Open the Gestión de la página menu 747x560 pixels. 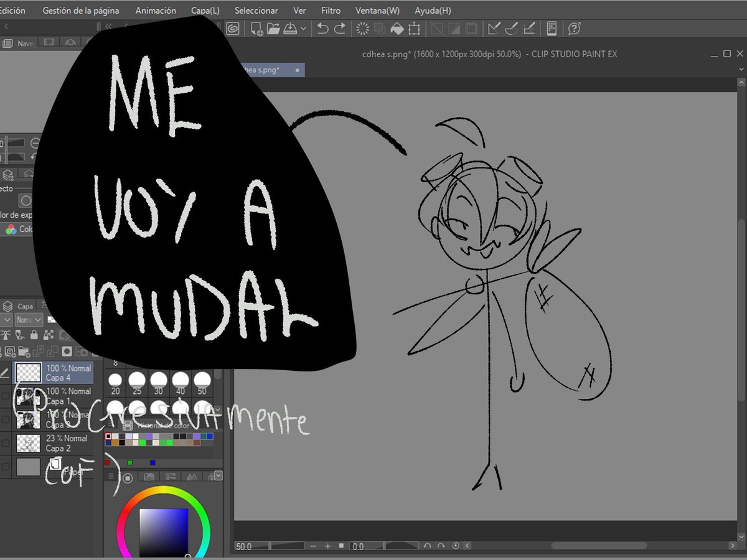coord(81,11)
